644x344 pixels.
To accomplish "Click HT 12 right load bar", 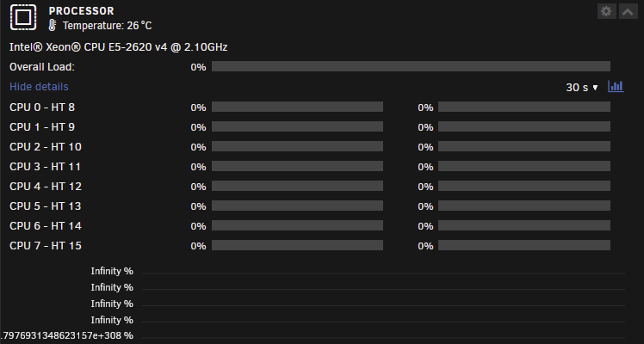I will 524,186.
